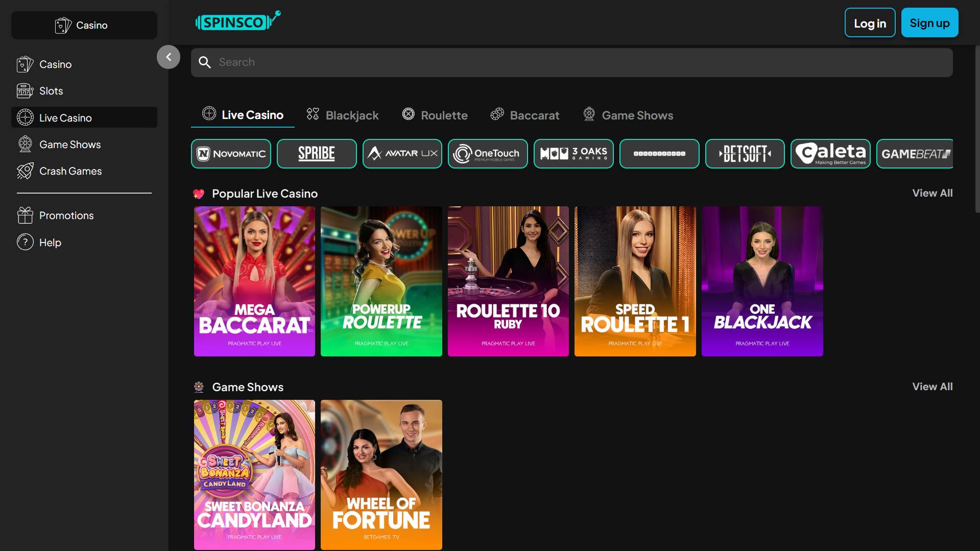The image size is (980, 551).
Task: Open the Baccarat tab
Action: (x=524, y=115)
